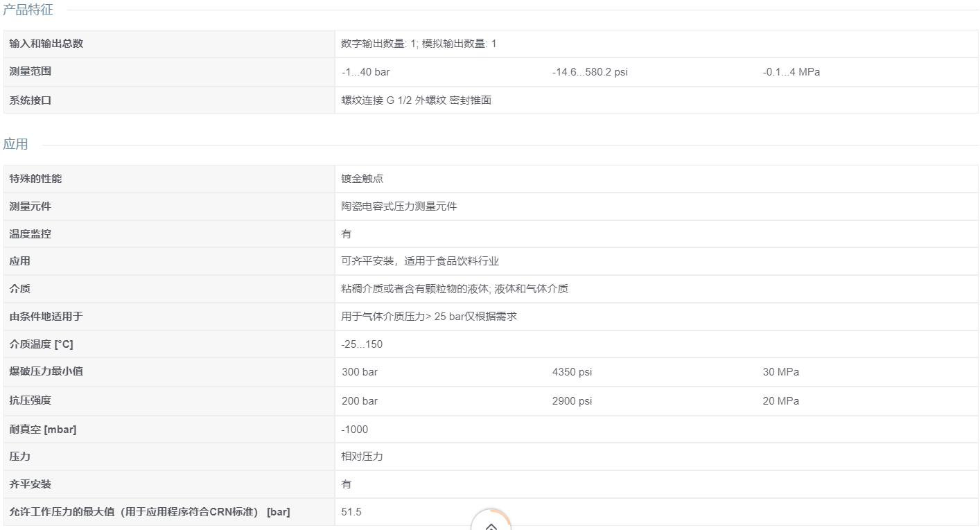Select the 相对压力 value

pyautogui.click(x=362, y=457)
